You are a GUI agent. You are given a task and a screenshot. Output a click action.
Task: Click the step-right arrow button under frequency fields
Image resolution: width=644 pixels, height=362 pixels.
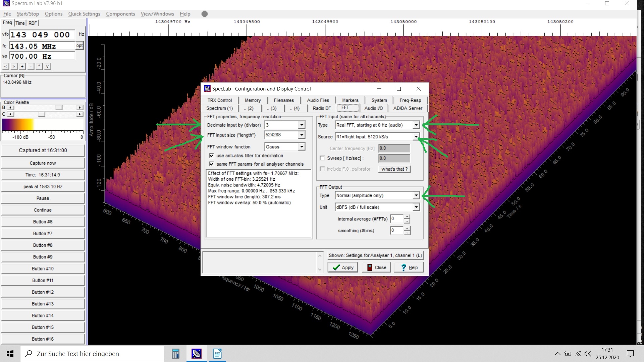[x=14, y=66]
